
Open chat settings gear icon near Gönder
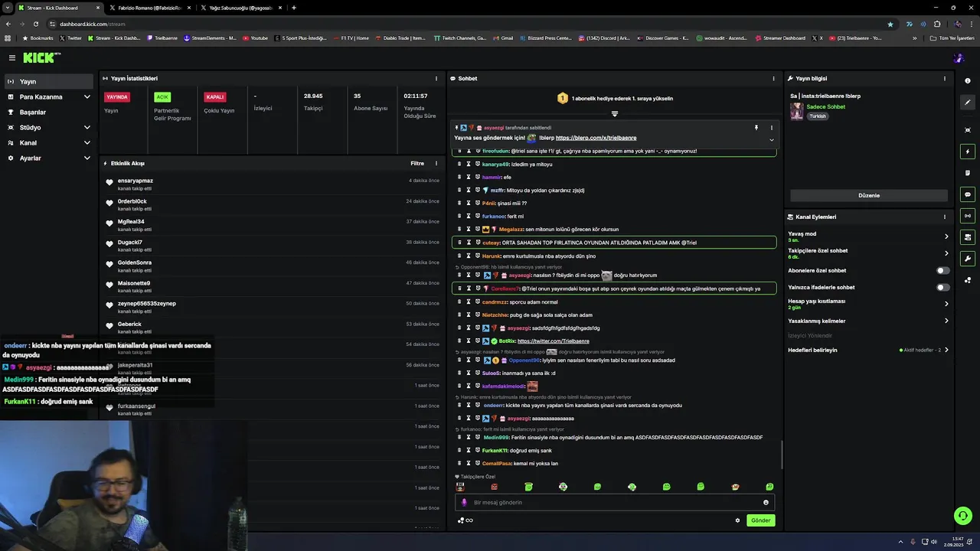[738, 520]
